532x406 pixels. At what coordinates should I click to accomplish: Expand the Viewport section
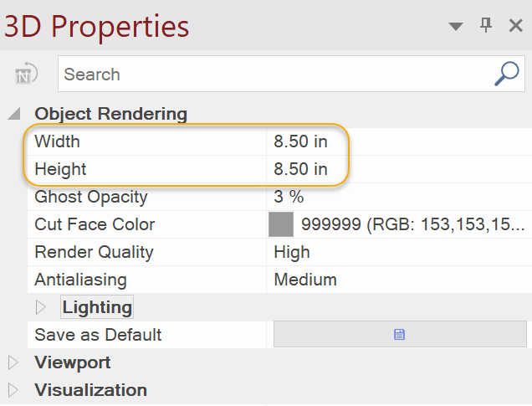pos(13,362)
